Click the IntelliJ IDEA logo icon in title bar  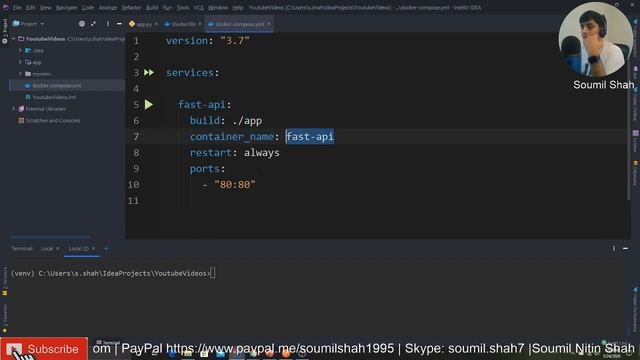[5, 7]
